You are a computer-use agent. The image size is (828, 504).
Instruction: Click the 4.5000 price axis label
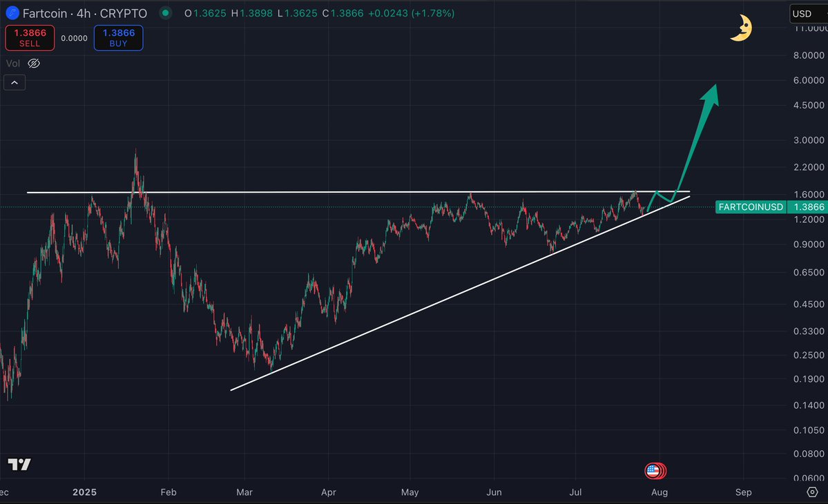point(809,105)
